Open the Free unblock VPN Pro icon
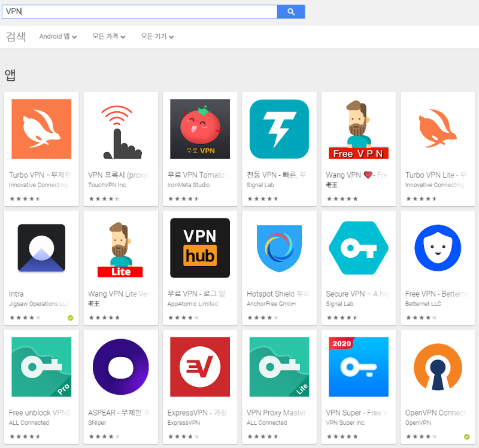Image resolution: width=479 pixels, height=448 pixels. pyautogui.click(x=41, y=367)
